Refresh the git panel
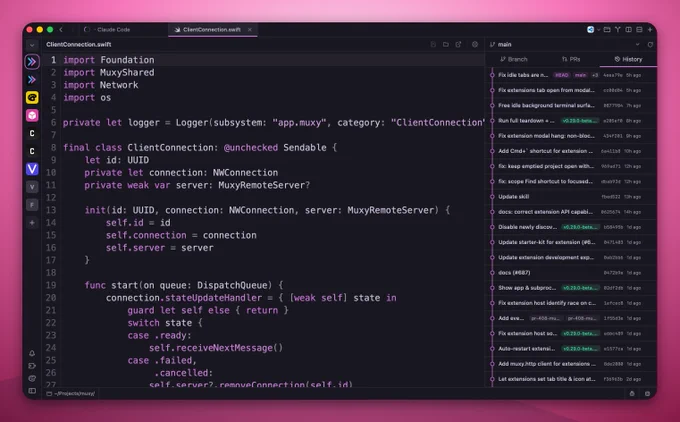 [x=650, y=44]
